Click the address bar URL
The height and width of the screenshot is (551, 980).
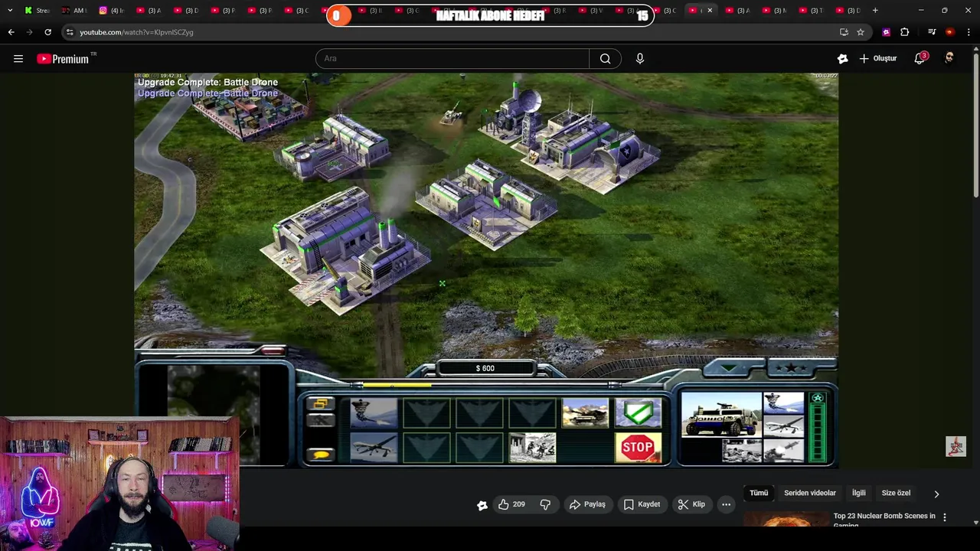(x=136, y=32)
